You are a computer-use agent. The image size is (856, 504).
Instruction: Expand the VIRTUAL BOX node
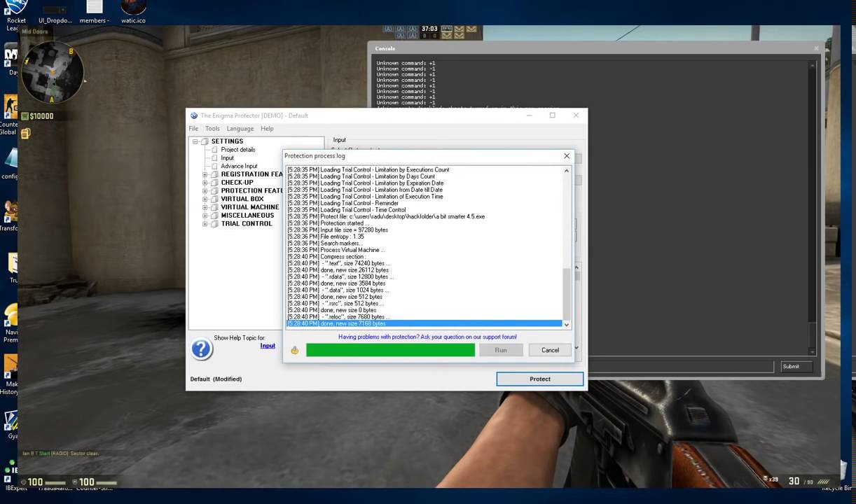(205, 199)
